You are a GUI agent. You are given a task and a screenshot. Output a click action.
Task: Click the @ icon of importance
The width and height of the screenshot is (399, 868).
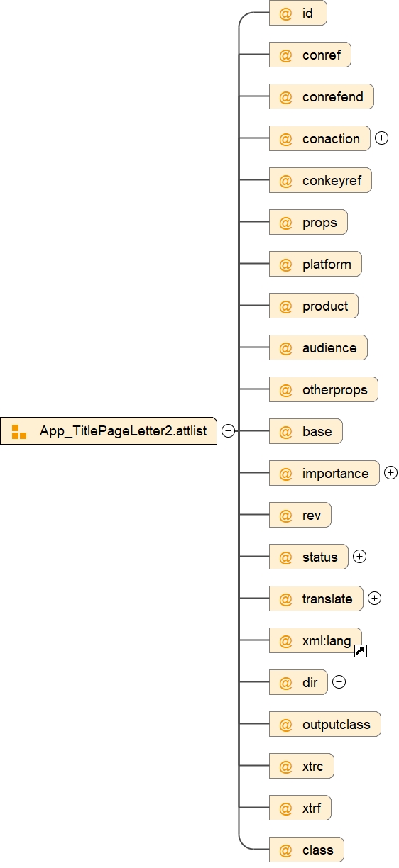coord(286,474)
